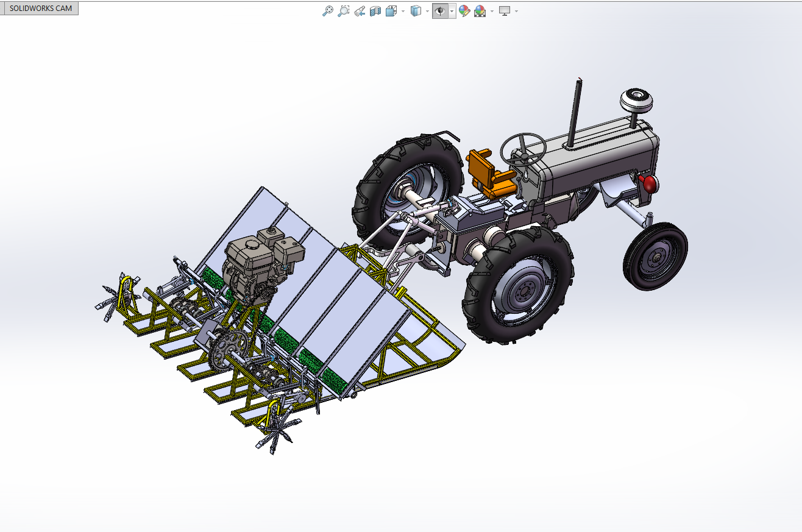Expand the Display Style dropdown arrow
This screenshot has height=532, width=802.
[427, 11]
